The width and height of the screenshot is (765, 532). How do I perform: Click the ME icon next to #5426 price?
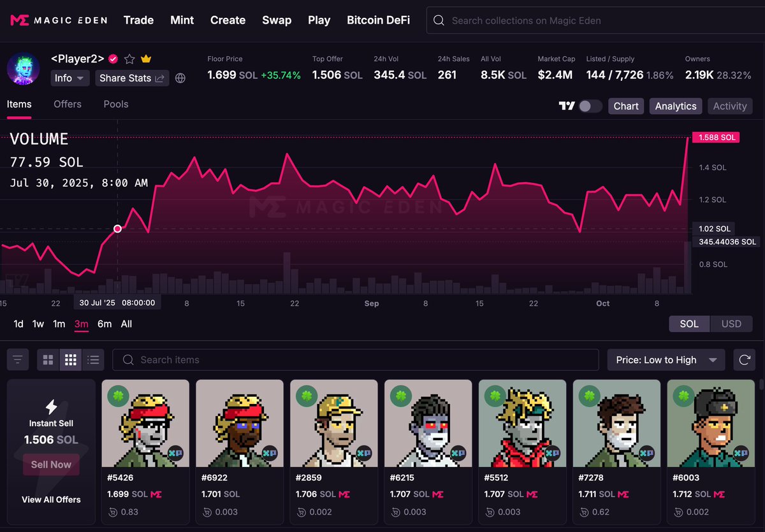point(156,494)
